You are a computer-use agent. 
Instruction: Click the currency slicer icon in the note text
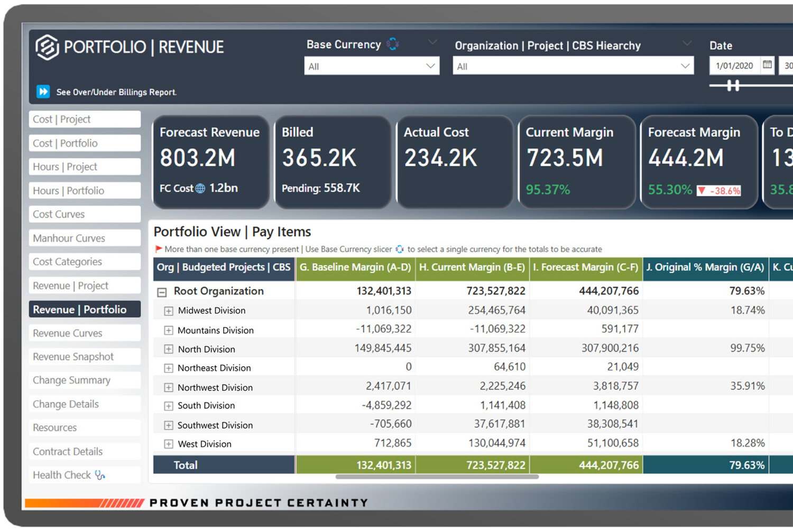click(x=401, y=249)
